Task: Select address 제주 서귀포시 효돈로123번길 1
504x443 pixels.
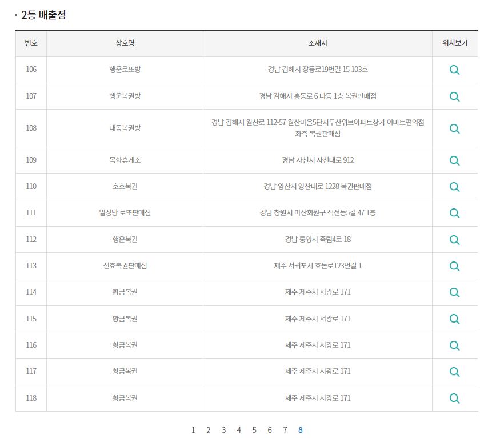Action: pos(318,265)
